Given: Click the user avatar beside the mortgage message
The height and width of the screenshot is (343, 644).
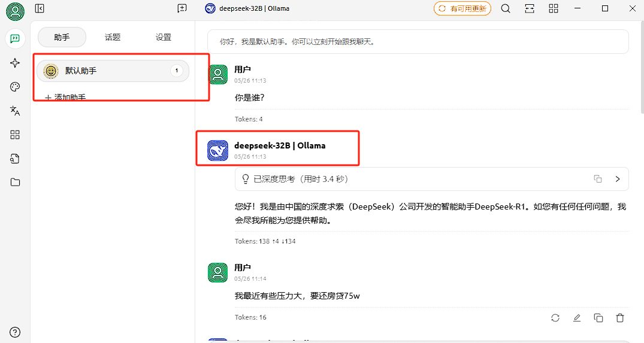Looking at the screenshot, I should 217,272.
